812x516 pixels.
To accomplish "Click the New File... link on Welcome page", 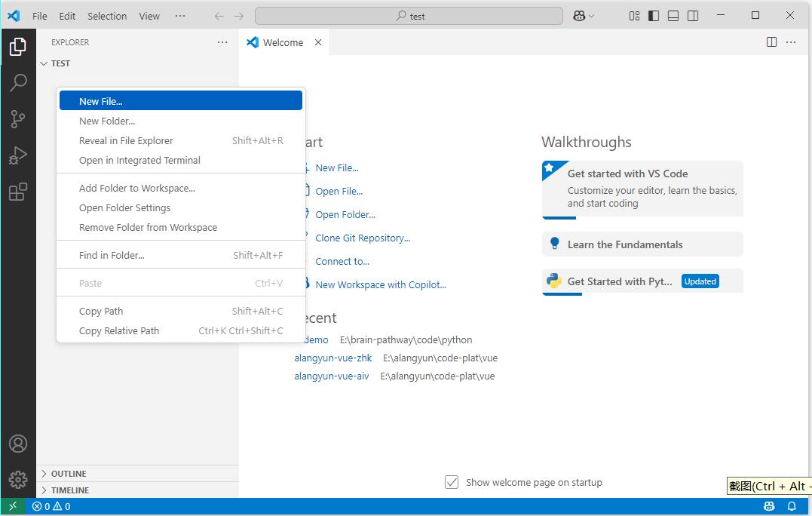I will tap(337, 168).
